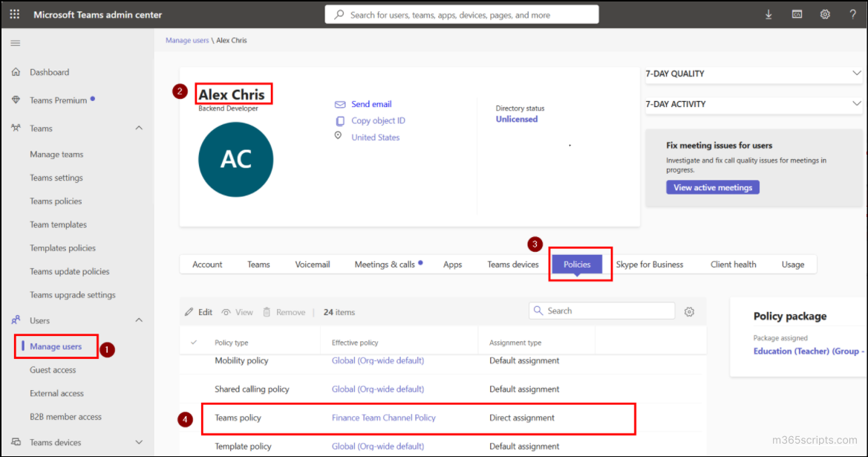Open the help question mark icon
Image resolution: width=868 pixels, height=457 pixels.
[852, 15]
